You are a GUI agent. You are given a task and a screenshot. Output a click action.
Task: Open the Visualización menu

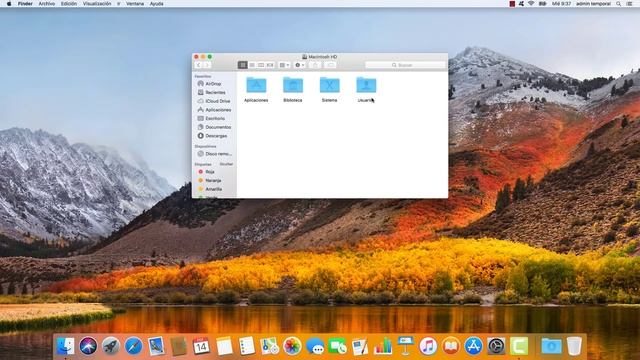click(x=97, y=4)
